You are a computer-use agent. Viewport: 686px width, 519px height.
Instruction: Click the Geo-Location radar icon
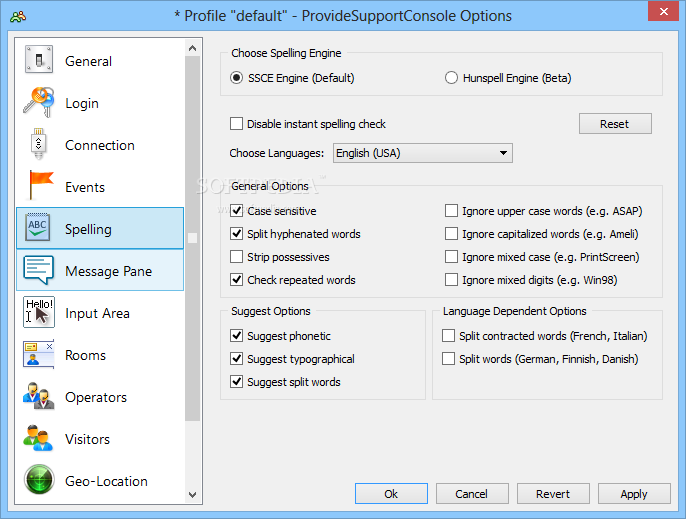tap(39, 480)
